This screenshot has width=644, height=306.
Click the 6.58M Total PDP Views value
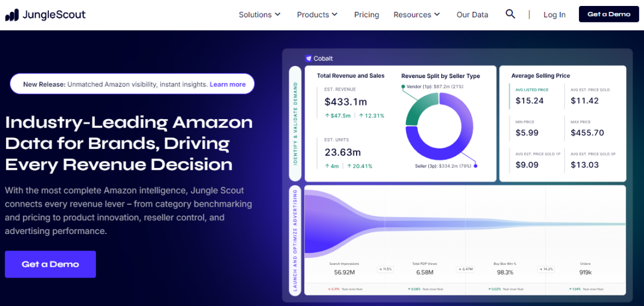click(x=423, y=272)
